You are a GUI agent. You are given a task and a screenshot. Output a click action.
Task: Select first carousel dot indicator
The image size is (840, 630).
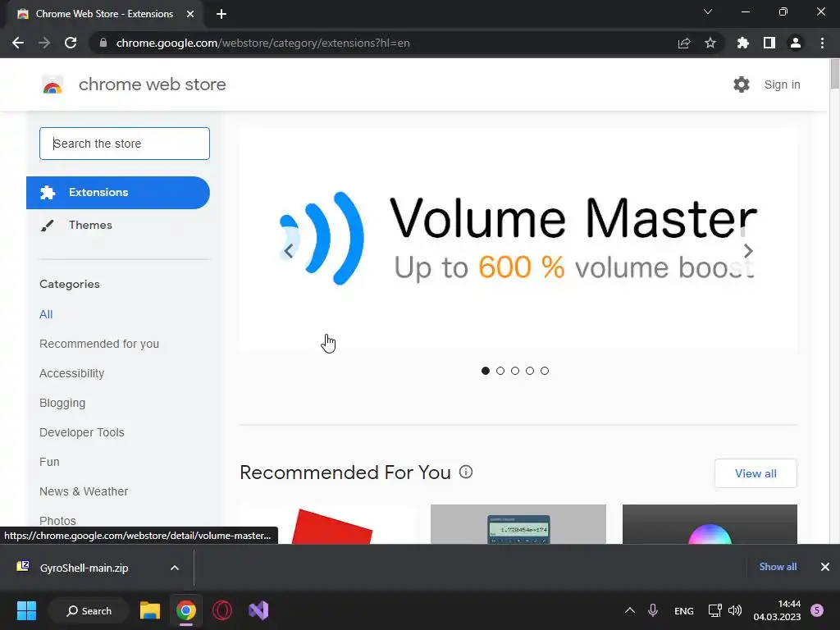coord(486,371)
